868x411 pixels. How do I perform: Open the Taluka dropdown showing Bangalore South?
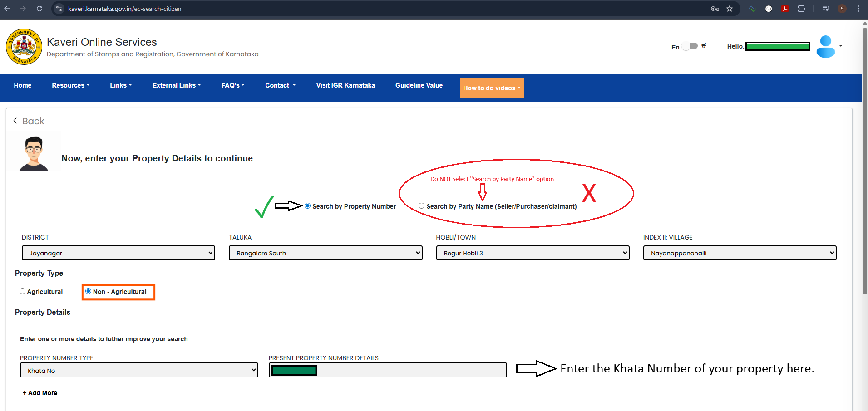point(325,253)
